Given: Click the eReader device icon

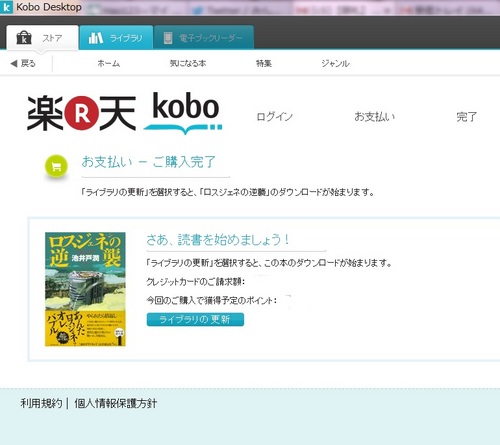Looking at the screenshot, I should [x=168, y=38].
